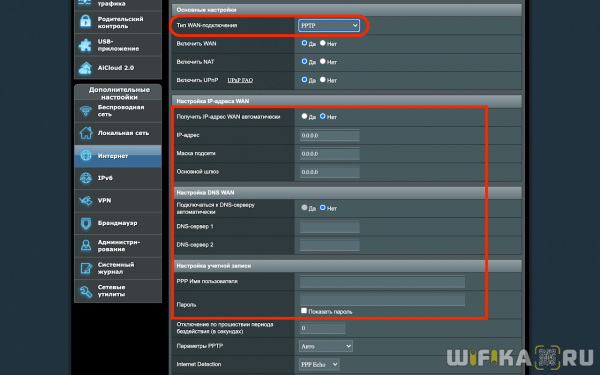Click the IP-адрес input field
Viewport: 600px width, 375px height.
pyautogui.click(x=329, y=135)
